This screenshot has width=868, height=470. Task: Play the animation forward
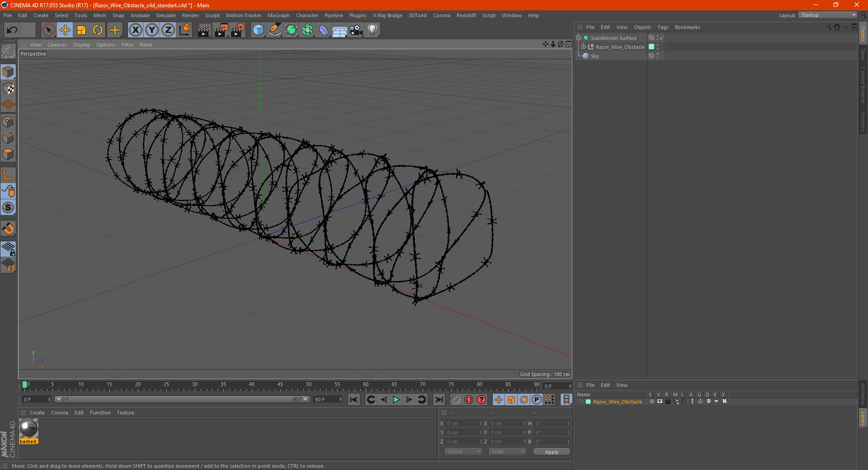396,399
